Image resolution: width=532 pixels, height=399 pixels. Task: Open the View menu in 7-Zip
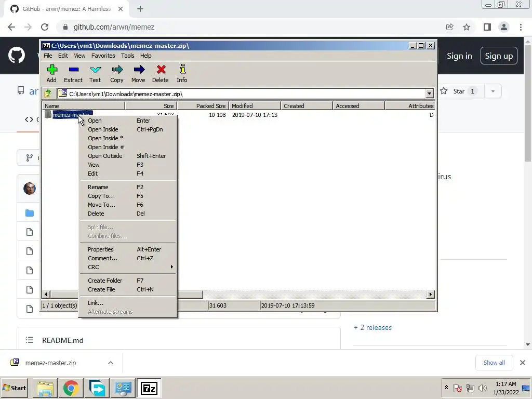pos(79,56)
